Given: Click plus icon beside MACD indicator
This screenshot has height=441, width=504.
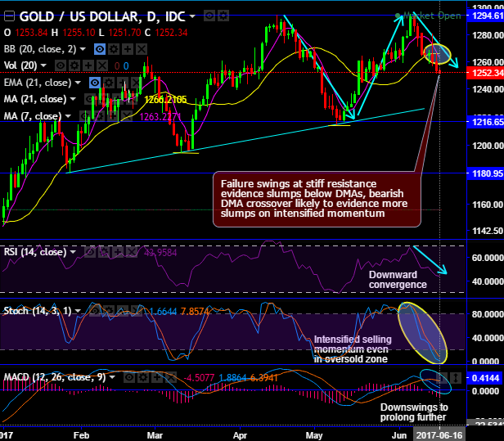Looking at the screenshot, I should tap(157, 377).
